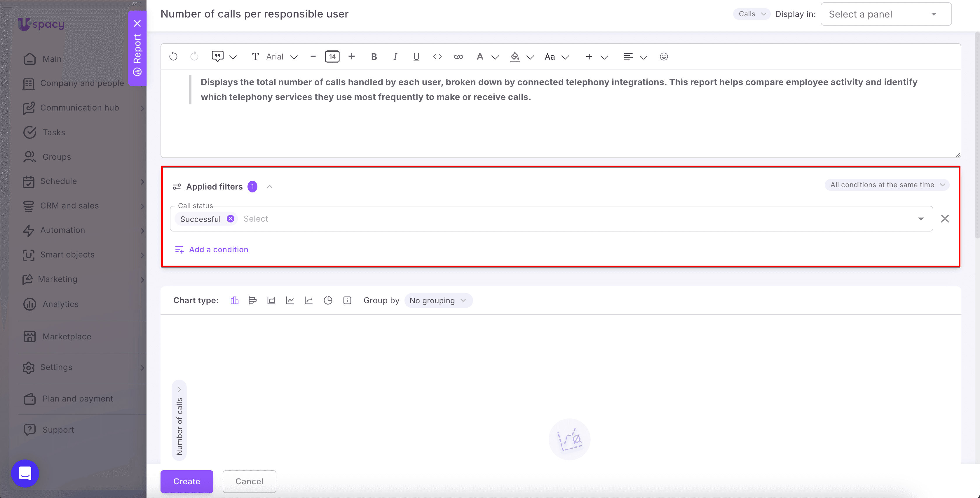
Task: Open the text color dropdown arrow
Action: tap(495, 57)
